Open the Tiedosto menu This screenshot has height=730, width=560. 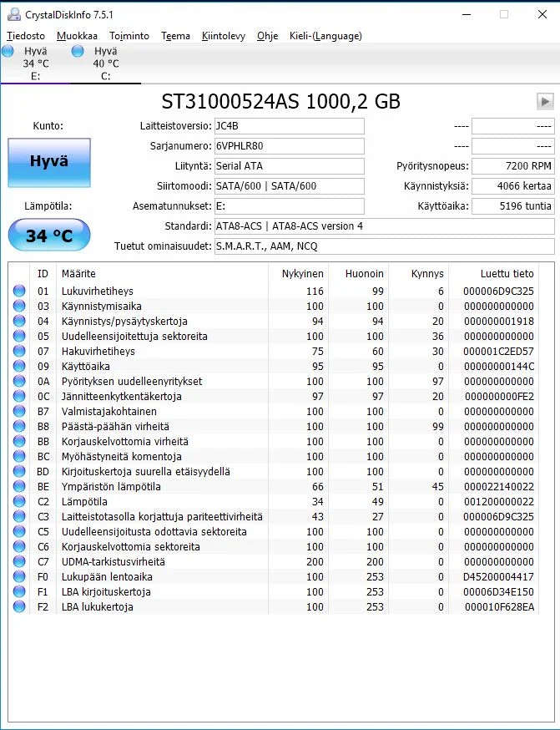coord(26,36)
